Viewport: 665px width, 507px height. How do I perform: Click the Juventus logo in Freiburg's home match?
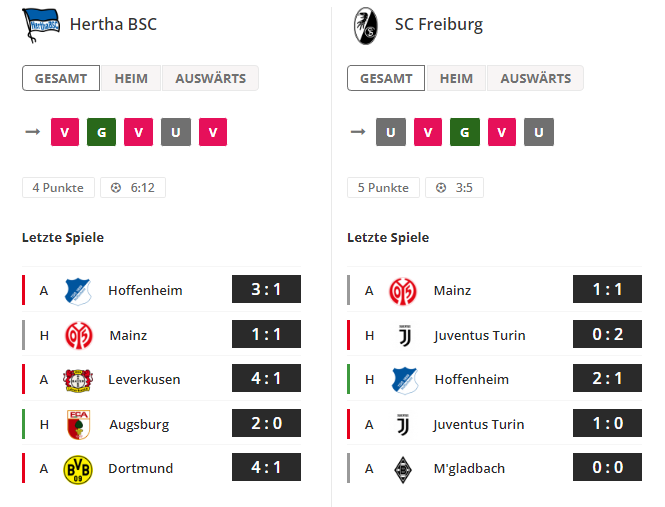point(404,336)
